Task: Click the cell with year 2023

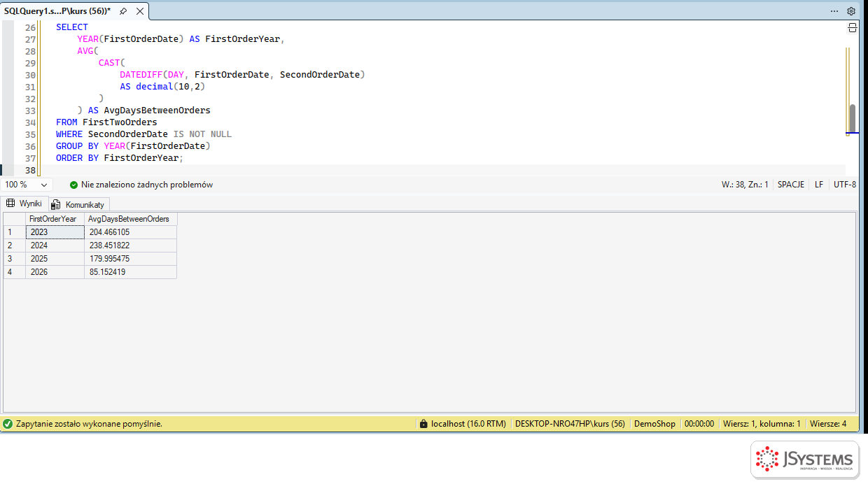Action: (x=55, y=232)
